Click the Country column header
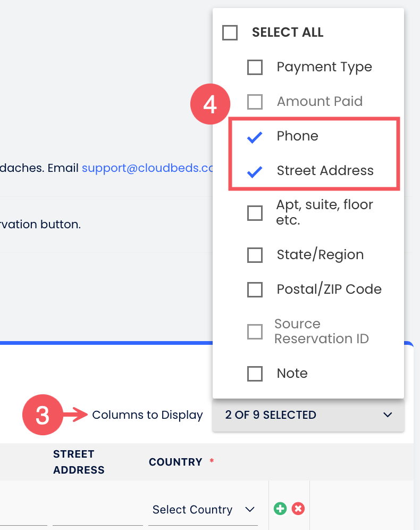Image resolution: width=420 pixels, height=530 pixels. tap(175, 462)
